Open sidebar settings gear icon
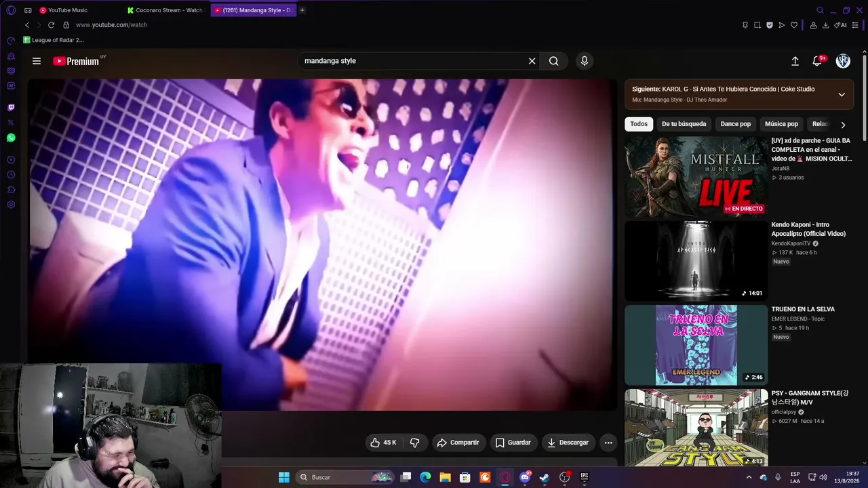This screenshot has height=488, width=868. (11, 205)
